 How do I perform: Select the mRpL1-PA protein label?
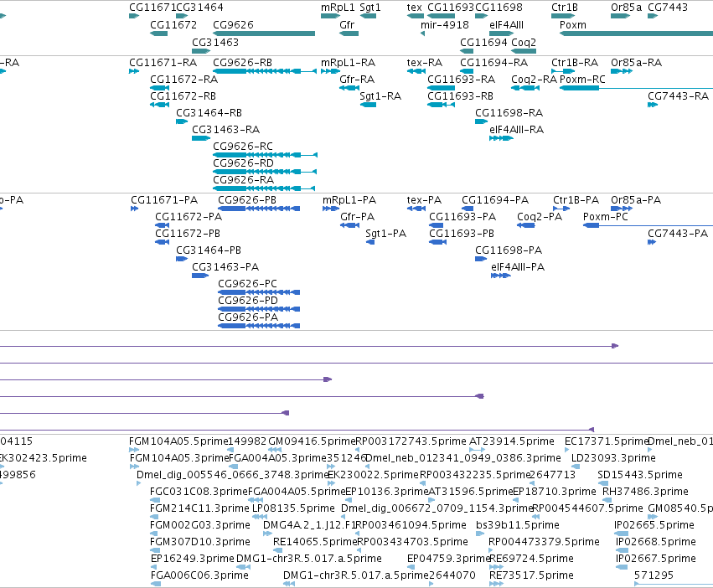349,199
